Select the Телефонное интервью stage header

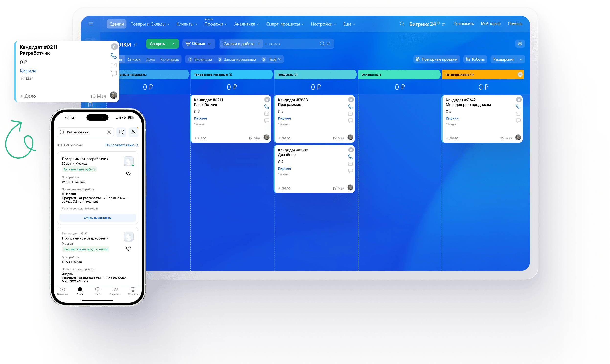[x=232, y=75]
